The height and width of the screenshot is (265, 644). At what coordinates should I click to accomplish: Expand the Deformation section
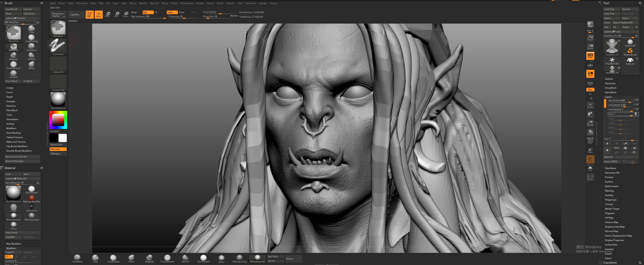coord(612,186)
